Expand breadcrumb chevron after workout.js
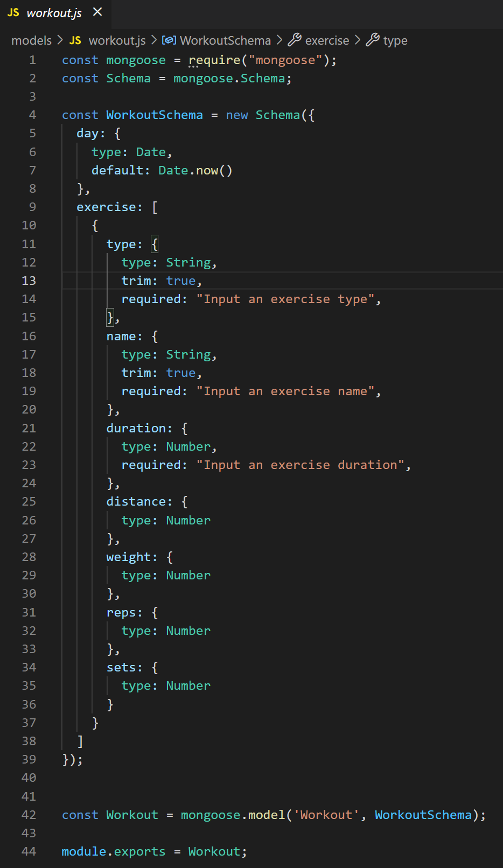This screenshot has height=868, width=503. click(153, 40)
